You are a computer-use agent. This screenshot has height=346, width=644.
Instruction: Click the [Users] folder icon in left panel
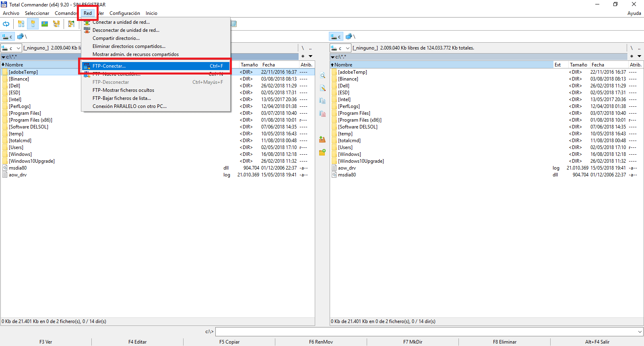[x=5, y=147]
